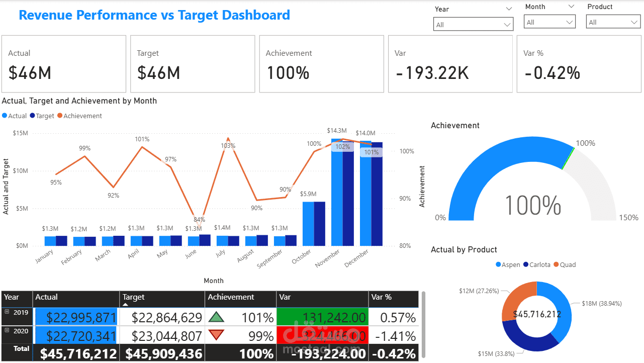Click the chevron icon beside the Year slicer title
This screenshot has height=363, width=644.
pos(508,9)
